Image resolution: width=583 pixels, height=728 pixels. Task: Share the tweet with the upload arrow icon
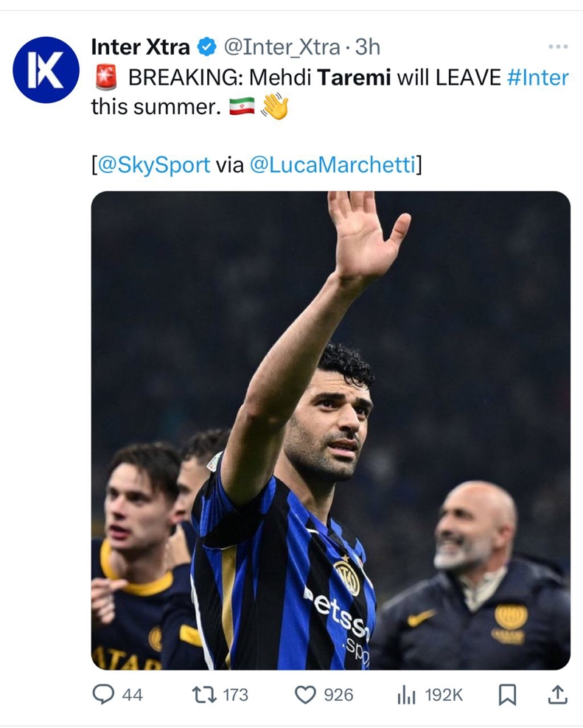coord(558,694)
